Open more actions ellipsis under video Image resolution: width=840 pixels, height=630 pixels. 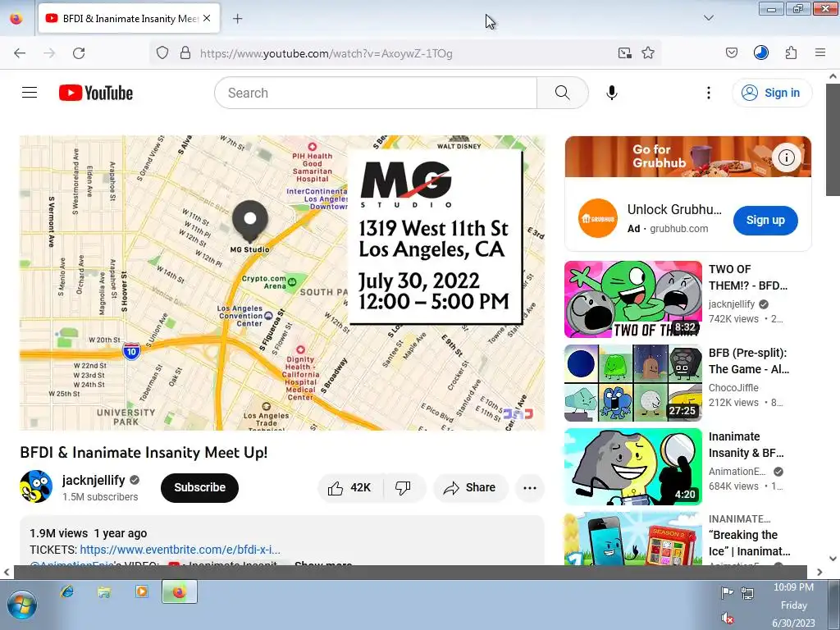tap(530, 487)
